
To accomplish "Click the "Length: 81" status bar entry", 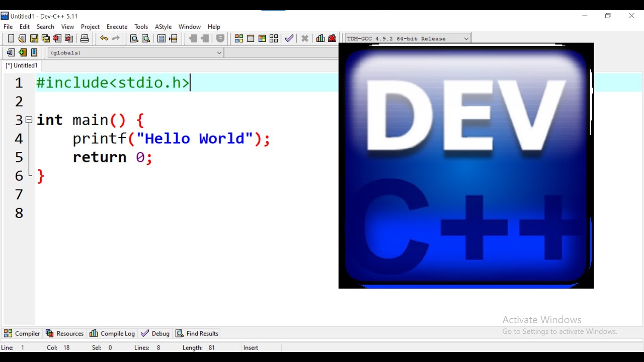I will pos(199,347).
